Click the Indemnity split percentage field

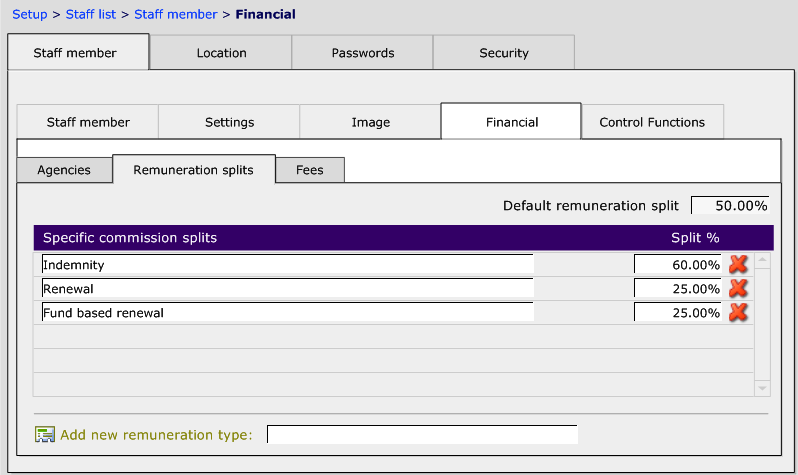(677, 265)
